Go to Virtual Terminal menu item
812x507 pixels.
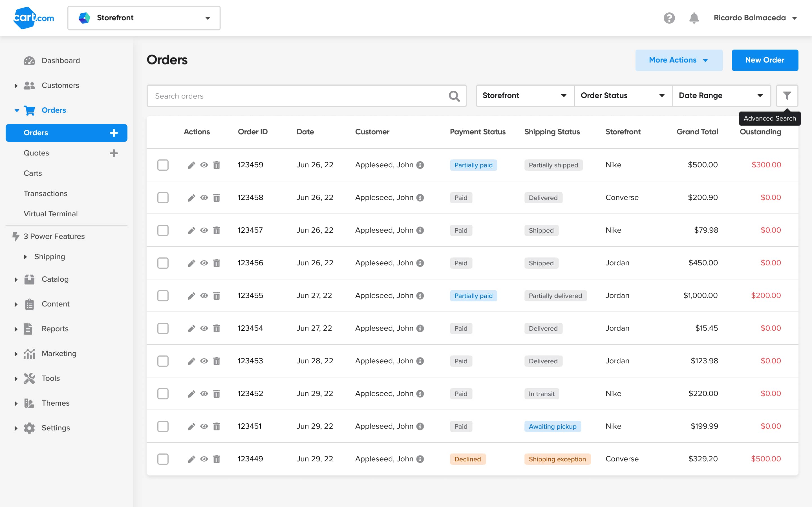(51, 214)
